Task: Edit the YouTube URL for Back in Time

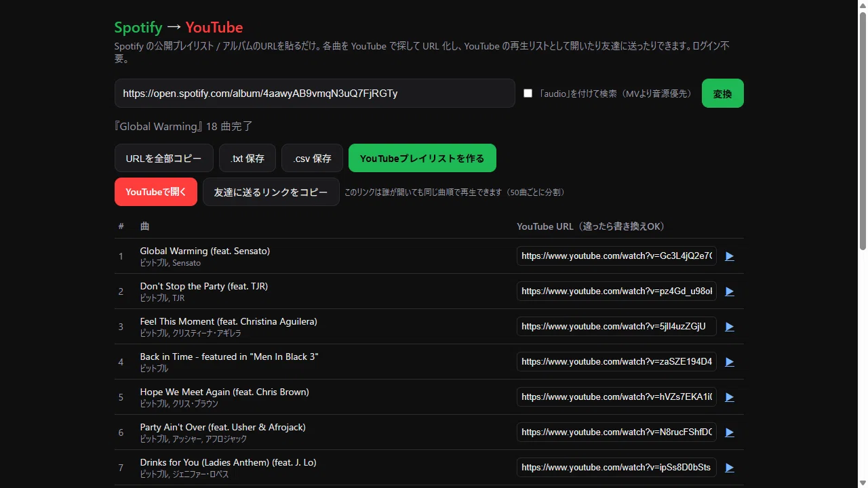Action: 617,362
